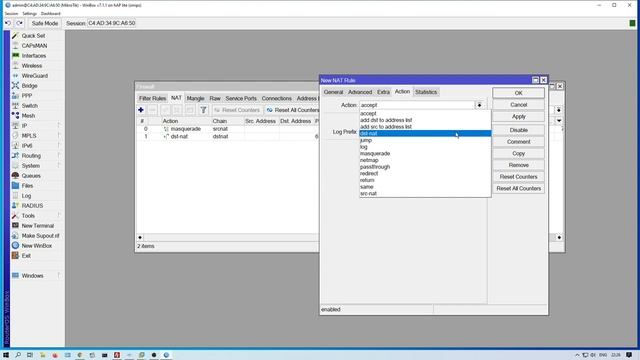
Task: Launch New Terminal
Action: [x=37, y=226]
